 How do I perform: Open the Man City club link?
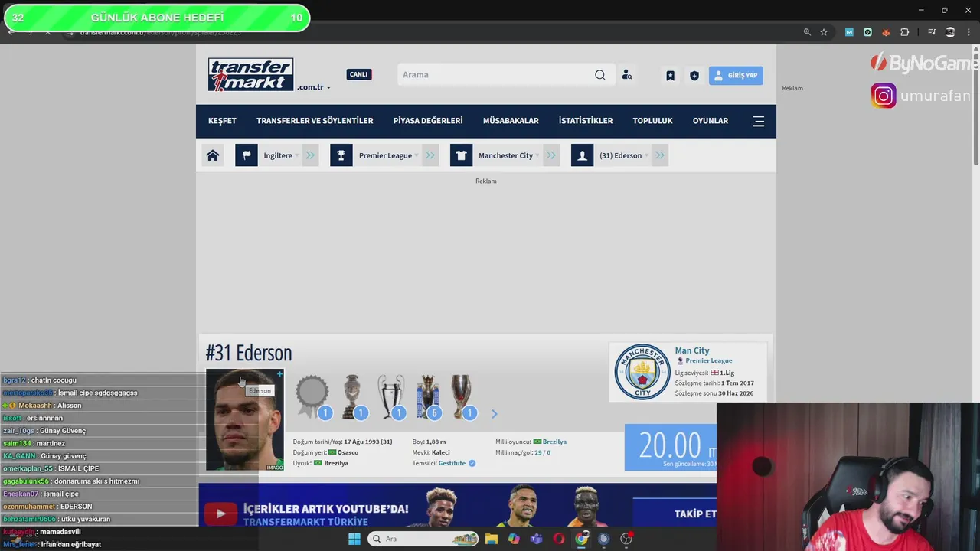coord(692,350)
